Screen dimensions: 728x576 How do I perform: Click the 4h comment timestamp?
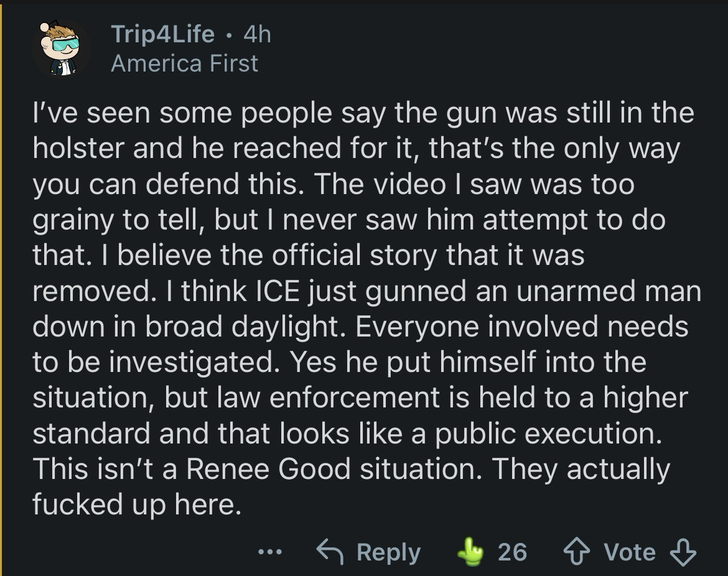point(257,34)
